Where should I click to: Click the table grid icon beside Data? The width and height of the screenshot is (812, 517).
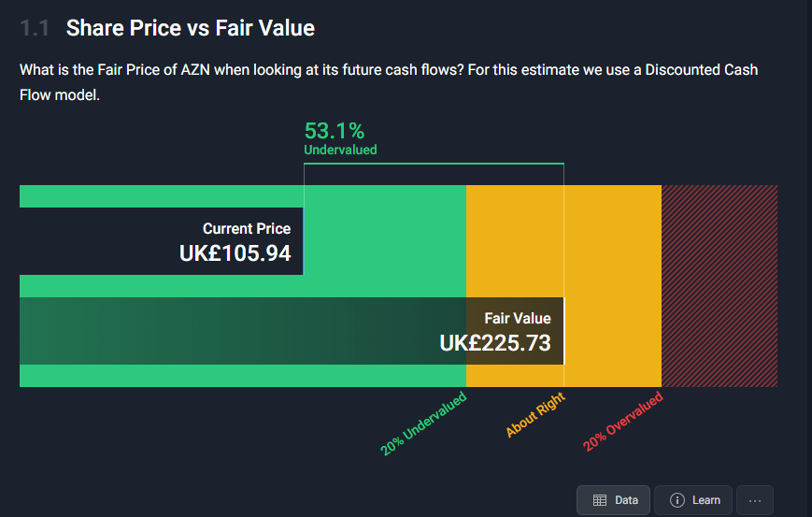(x=600, y=500)
